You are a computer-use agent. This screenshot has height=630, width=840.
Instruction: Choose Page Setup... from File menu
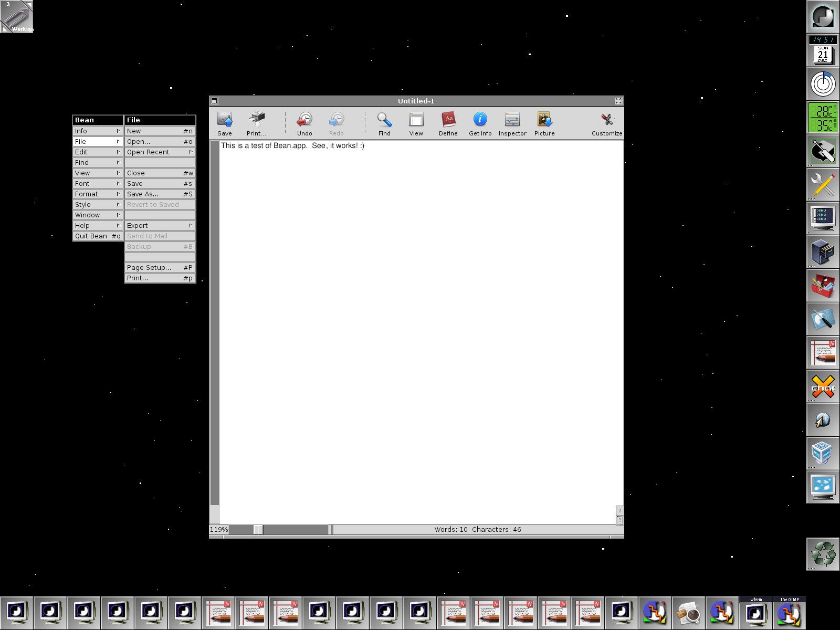coord(160,268)
